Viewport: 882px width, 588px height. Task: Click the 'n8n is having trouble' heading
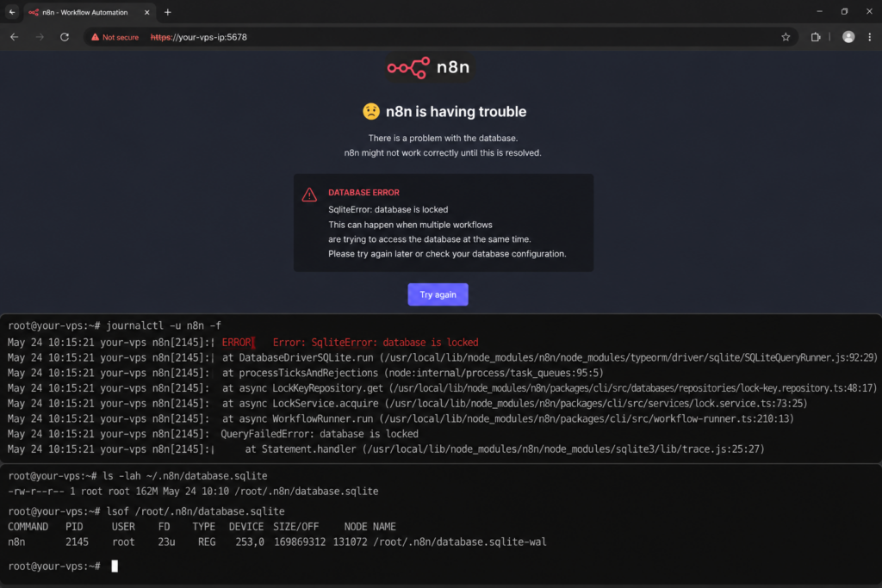tap(456, 111)
